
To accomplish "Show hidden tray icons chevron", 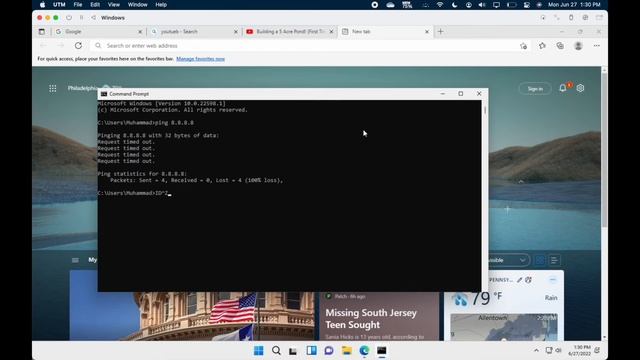I will pos(536,350).
